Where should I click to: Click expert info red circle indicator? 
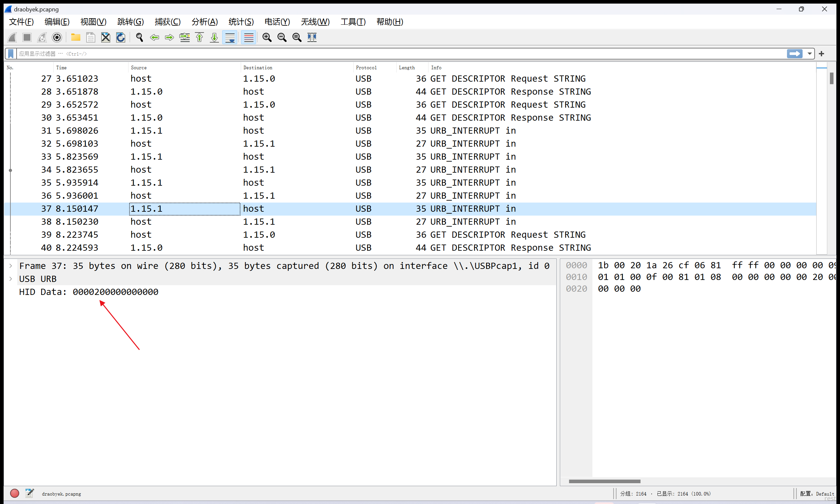tap(15, 493)
